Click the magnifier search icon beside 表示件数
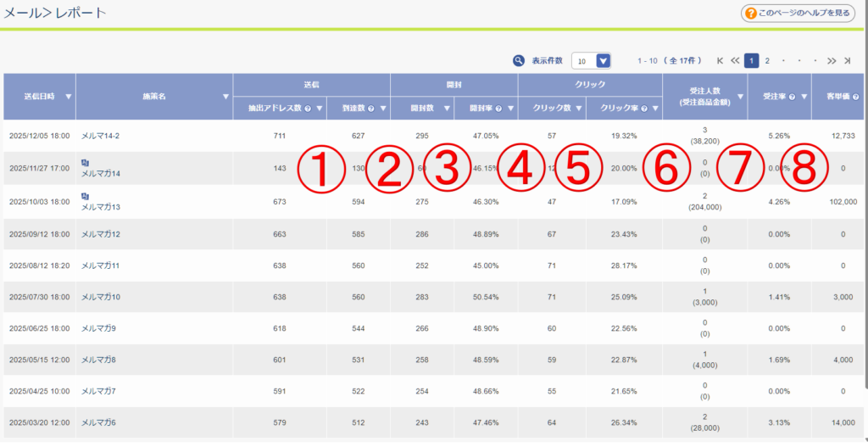Viewport: 868px width, 447px height. [x=519, y=61]
